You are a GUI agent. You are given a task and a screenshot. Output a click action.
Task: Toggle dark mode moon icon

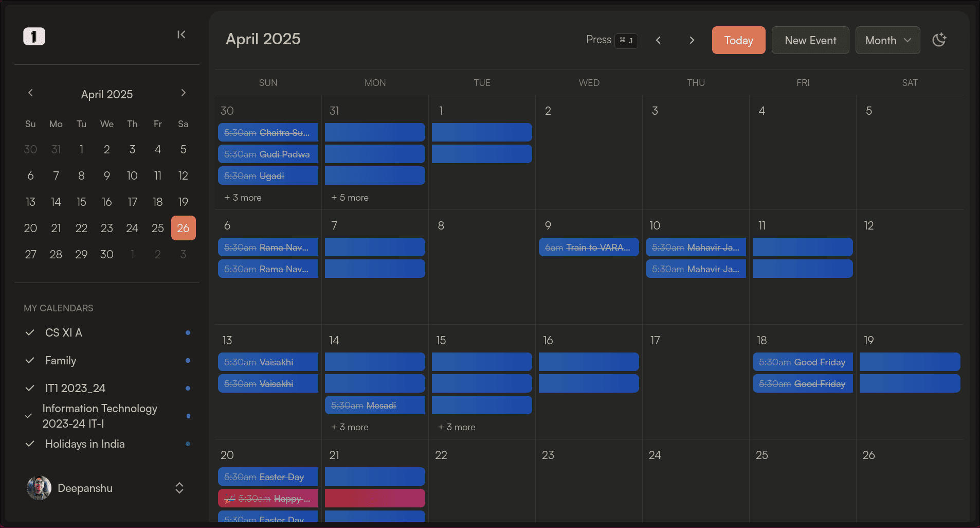[x=939, y=40]
